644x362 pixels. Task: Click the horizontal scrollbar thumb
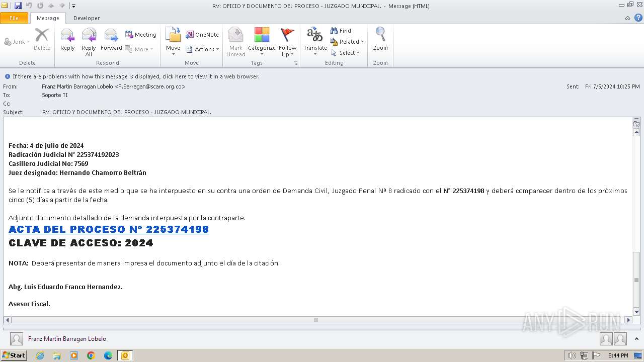coord(315,320)
